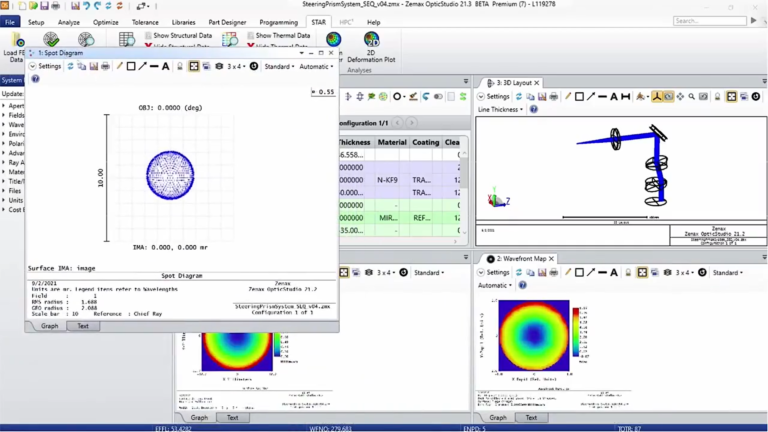Click the Save icon in quick access toolbar
Screen dimensions: 768x432
44,6
